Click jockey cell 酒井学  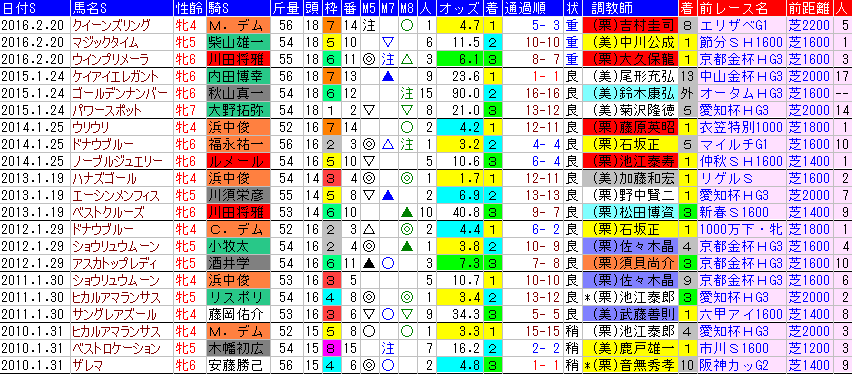point(238,263)
